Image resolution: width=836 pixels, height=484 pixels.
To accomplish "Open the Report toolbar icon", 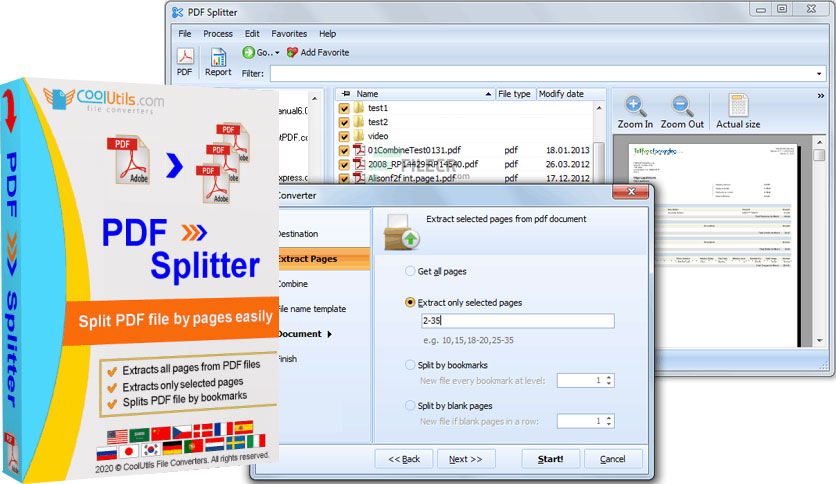I will tap(218, 57).
